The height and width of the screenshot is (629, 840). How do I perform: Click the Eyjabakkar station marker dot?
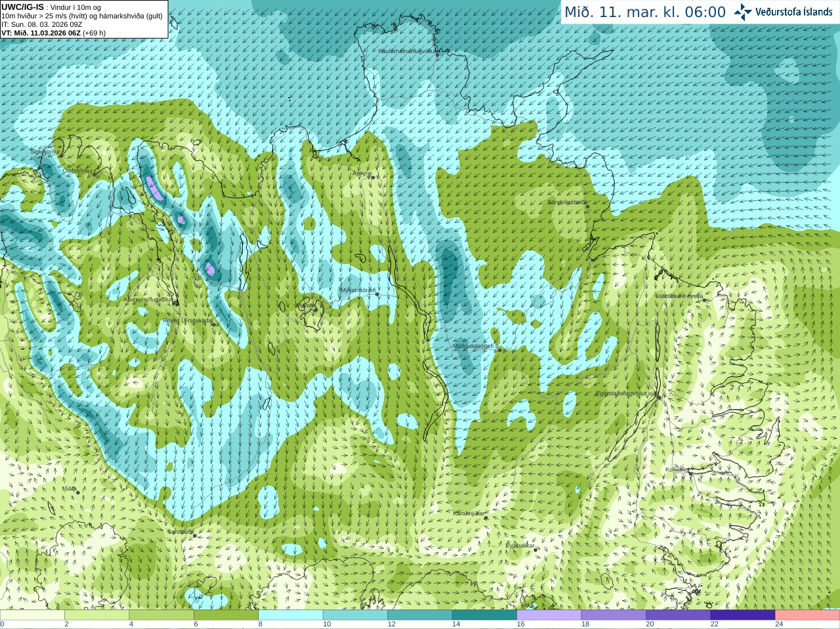pyautogui.click(x=534, y=549)
